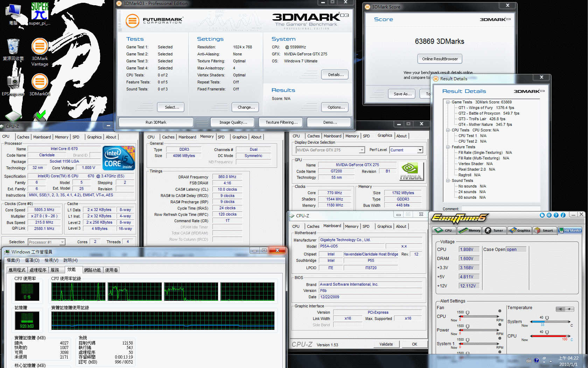
Task: Adjust CPU temperature threshold slider handle
Action: [547, 333]
